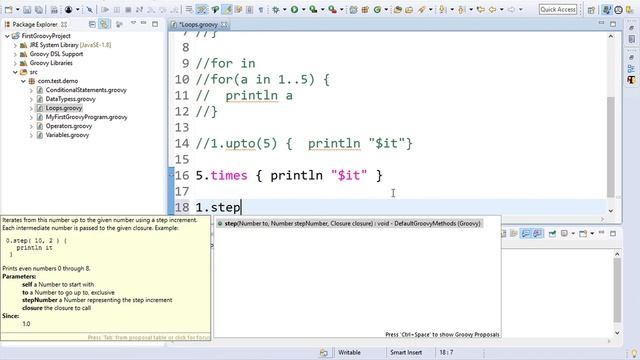
Task: Click console scroll up arrow
Action: point(617,254)
